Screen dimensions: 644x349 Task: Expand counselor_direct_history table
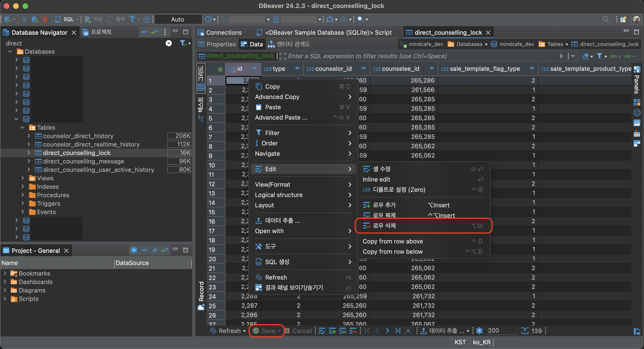29,136
